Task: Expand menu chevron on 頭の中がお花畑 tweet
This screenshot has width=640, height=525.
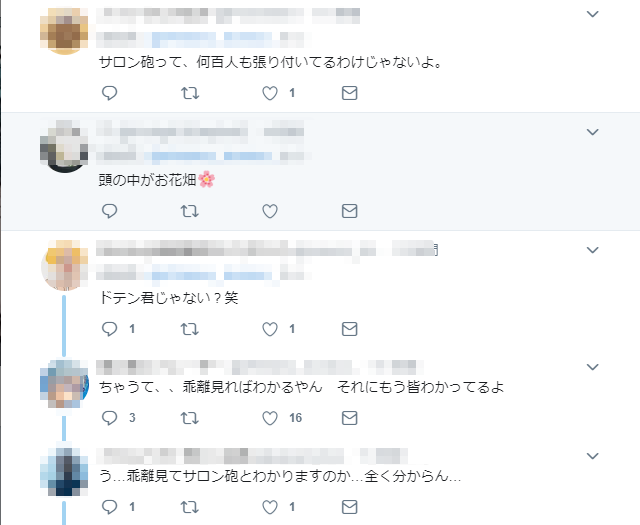Action: coord(592,132)
